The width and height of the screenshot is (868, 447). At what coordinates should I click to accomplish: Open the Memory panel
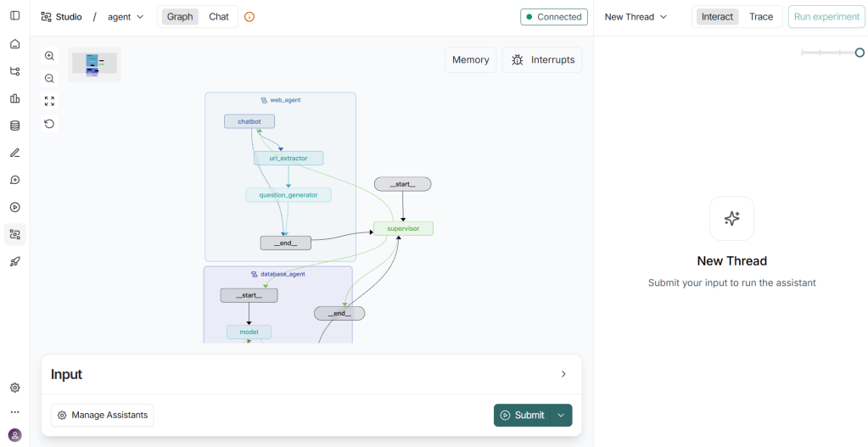pyautogui.click(x=470, y=60)
